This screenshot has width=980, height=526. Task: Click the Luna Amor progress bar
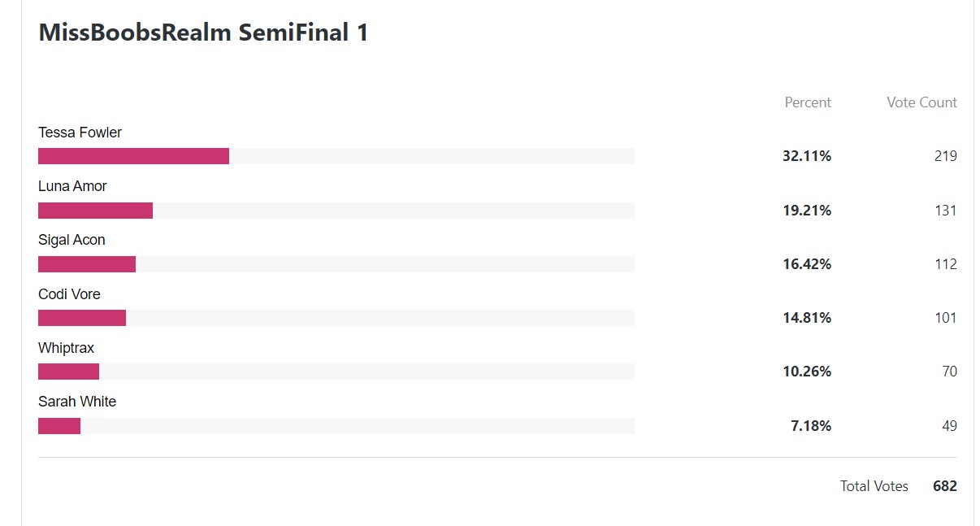[336, 211]
